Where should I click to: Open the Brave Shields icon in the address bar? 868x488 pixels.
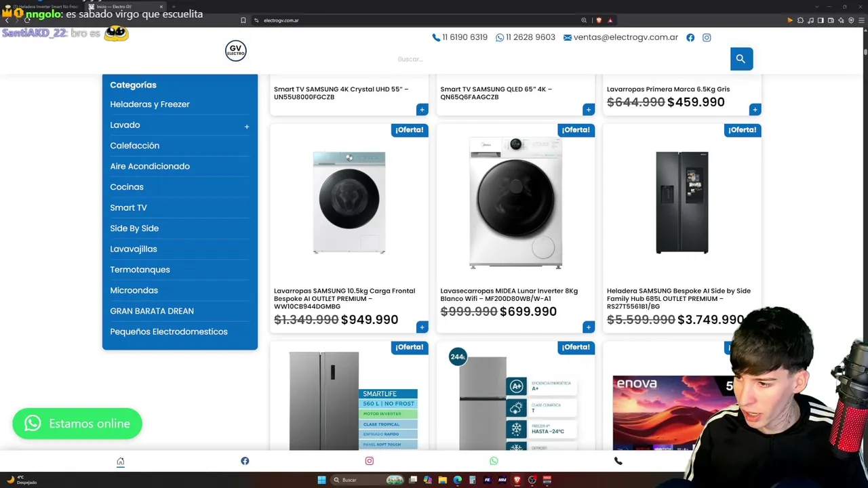[x=600, y=20]
